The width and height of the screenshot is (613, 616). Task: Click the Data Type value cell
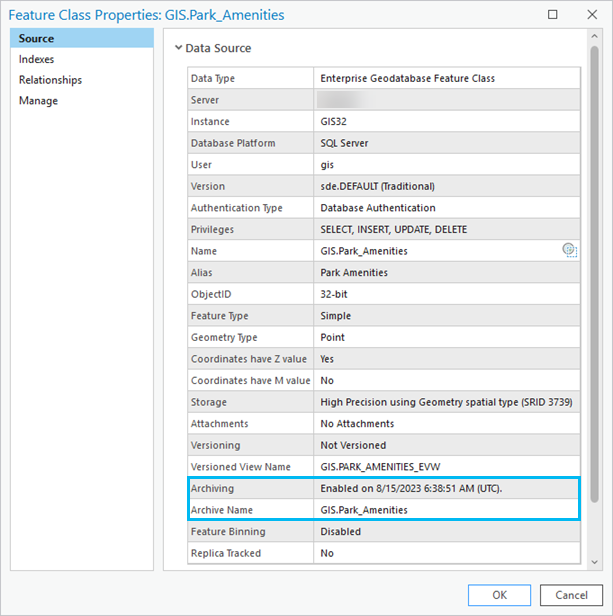click(x=407, y=78)
